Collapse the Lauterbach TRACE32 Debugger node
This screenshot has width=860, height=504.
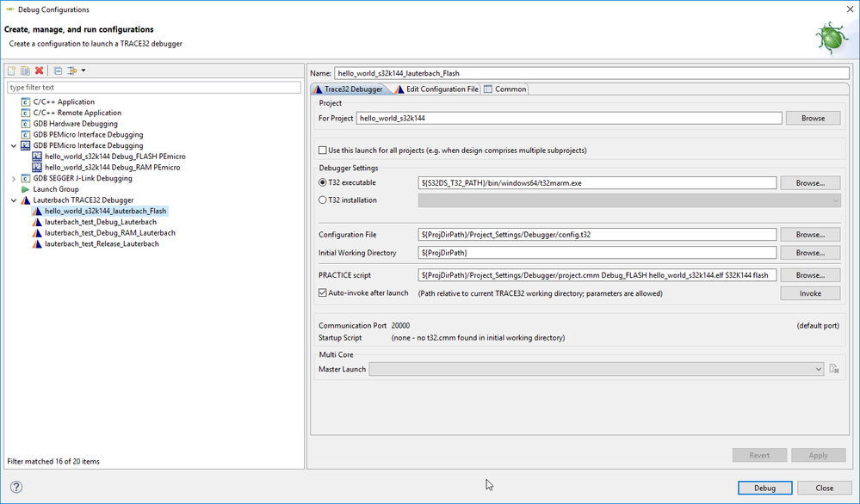tap(14, 200)
